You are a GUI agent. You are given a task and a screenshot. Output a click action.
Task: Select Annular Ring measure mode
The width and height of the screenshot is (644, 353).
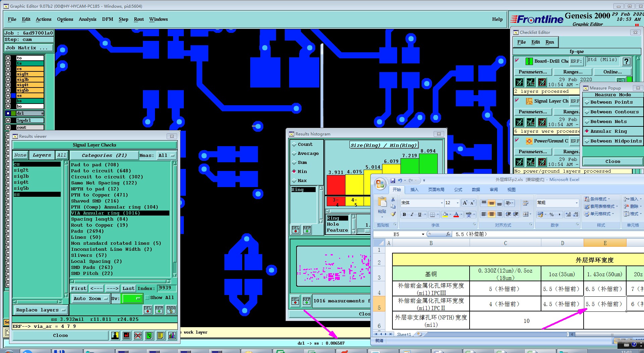[613, 131]
